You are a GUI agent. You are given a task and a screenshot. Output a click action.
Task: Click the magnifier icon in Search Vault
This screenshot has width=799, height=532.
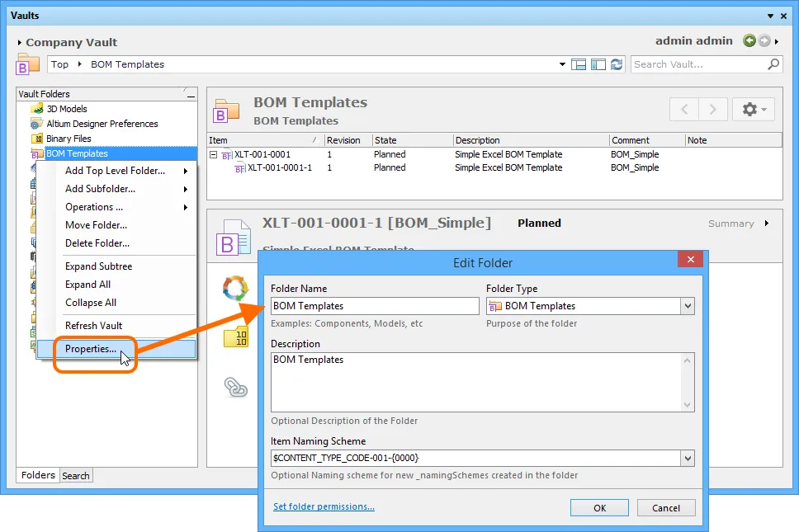(x=773, y=64)
